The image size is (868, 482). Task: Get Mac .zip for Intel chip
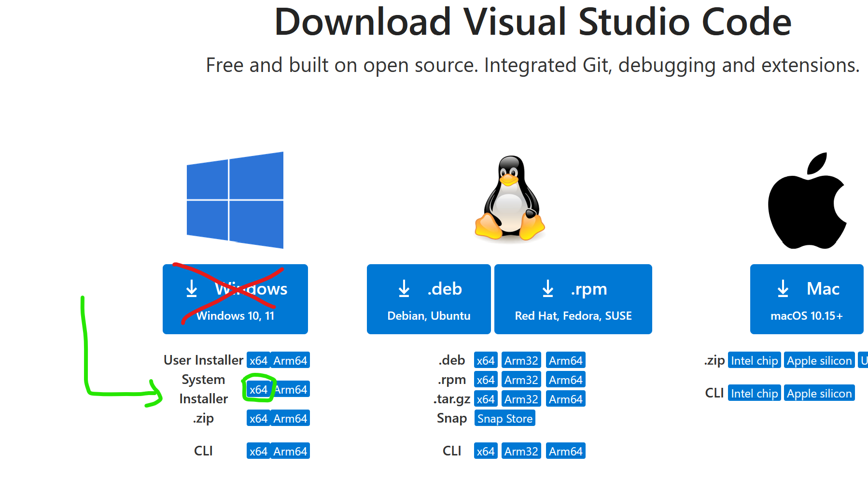coord(755,360)
